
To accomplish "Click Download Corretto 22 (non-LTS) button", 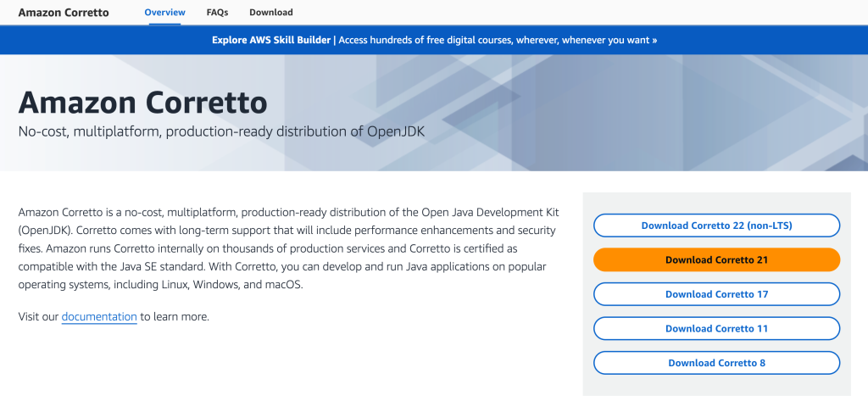I will [x=716, y=226].
